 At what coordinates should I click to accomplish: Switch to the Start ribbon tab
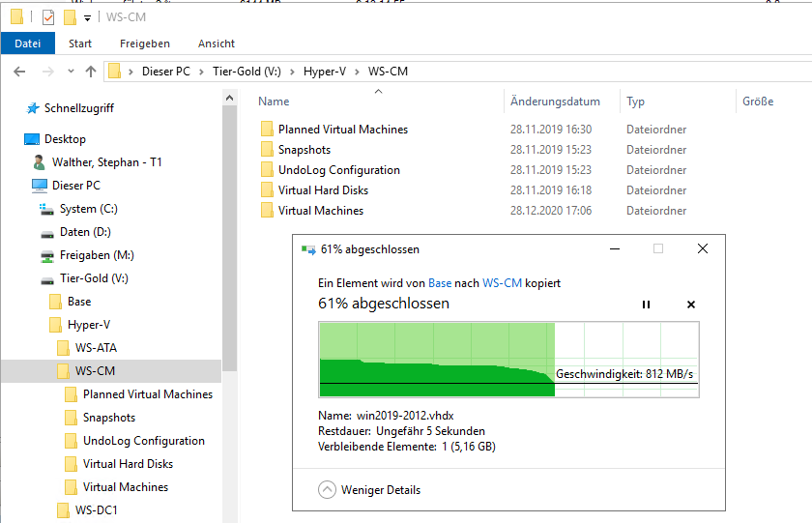(x=80, y=44)
